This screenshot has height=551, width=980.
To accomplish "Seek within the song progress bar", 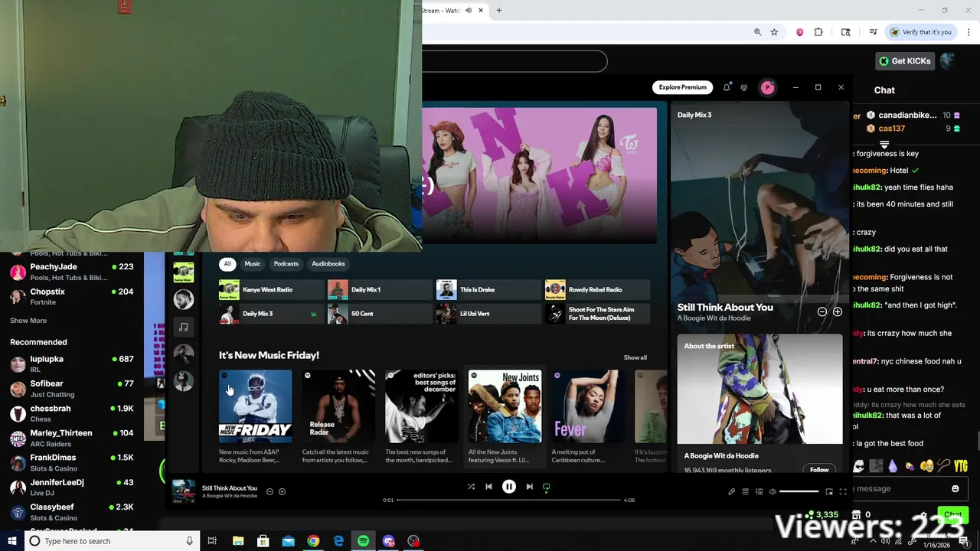I will [x=508, y=500].
